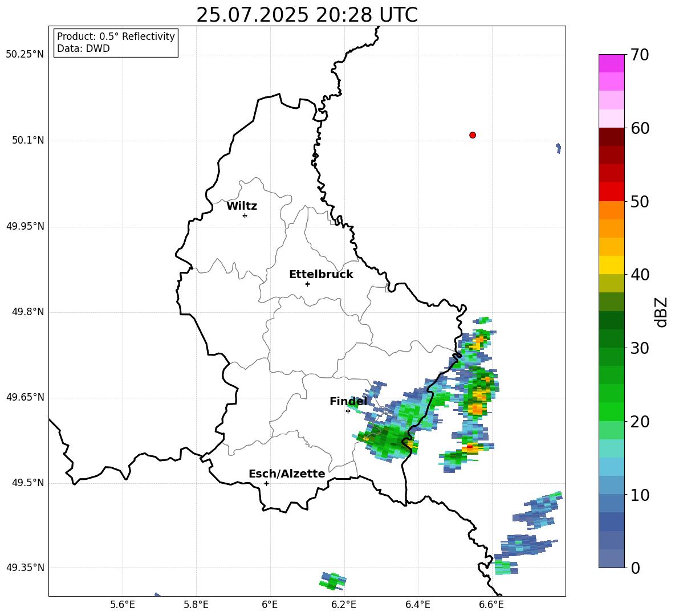The width and height of the screenshot is (675, 616).
Task: Click the 5.6°E longitude label
Action: (122, 605)
